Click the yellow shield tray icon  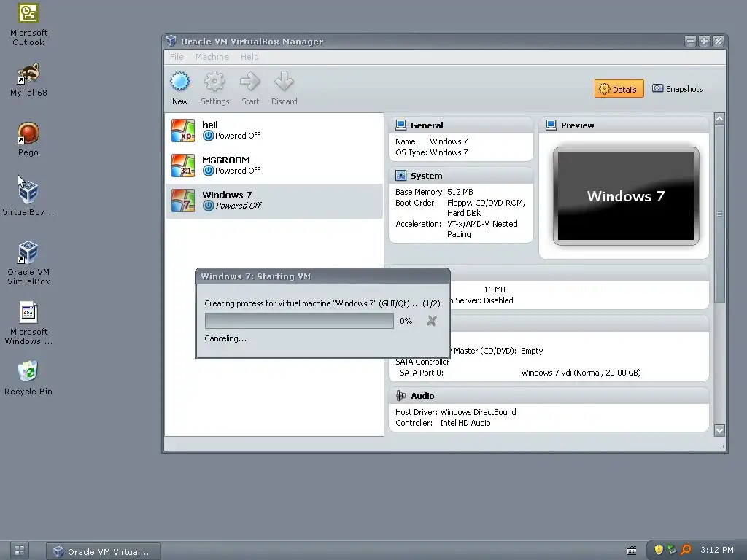pyautogui.click(x=659, y=550)
